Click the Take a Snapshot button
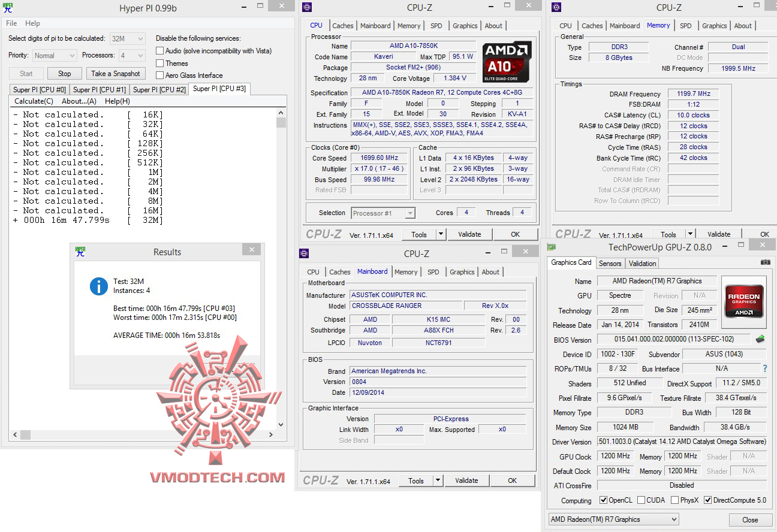This screenshot has width=777, height=532. (116, 74)
